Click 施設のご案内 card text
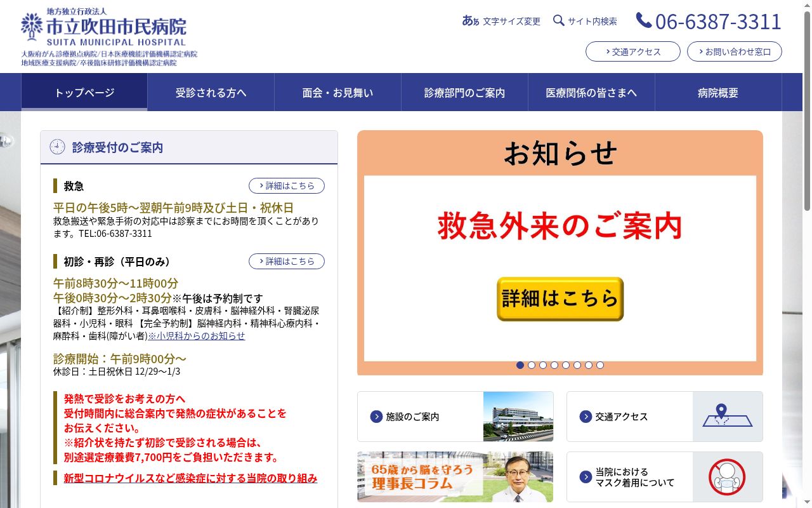 412,417
